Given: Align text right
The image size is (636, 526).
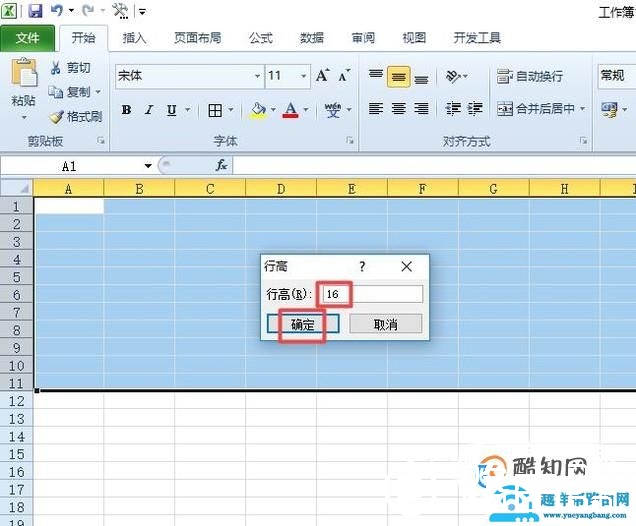Looking at the screenshot, I should (x=421, y=109).
